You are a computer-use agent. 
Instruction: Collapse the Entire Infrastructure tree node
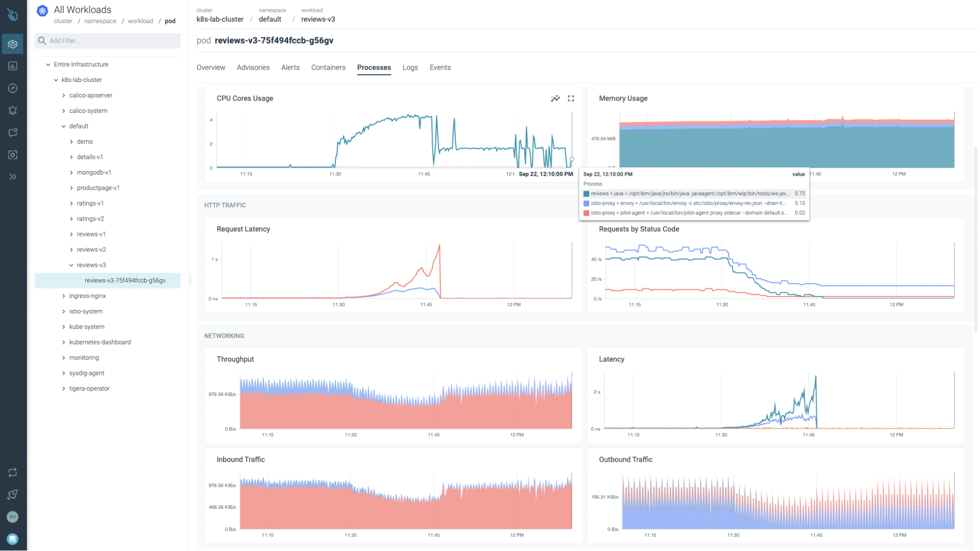click(x=48, y=64)
